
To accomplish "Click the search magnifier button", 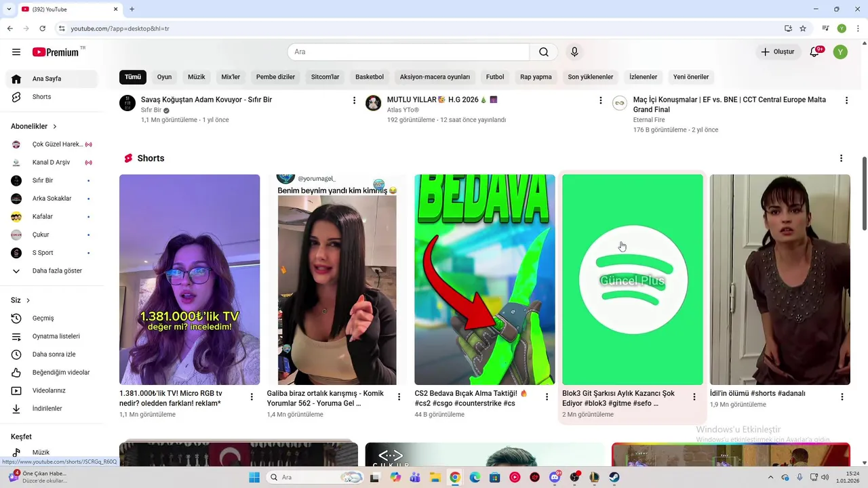I will 544,52.
